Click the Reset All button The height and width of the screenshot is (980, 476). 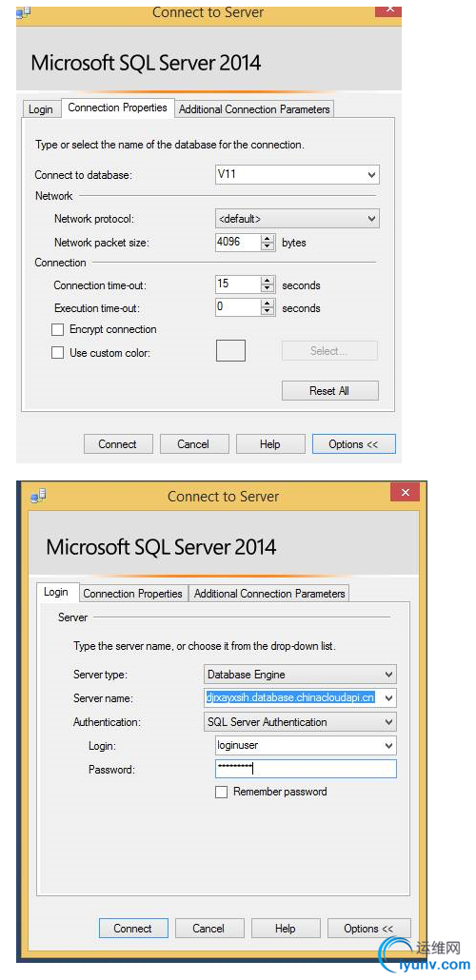(329, 391)
